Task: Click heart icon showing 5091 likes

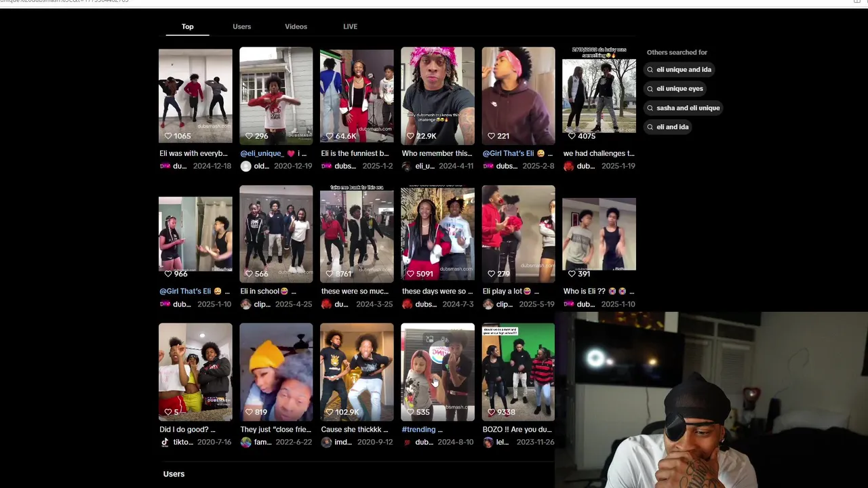Action: point(410,274)
